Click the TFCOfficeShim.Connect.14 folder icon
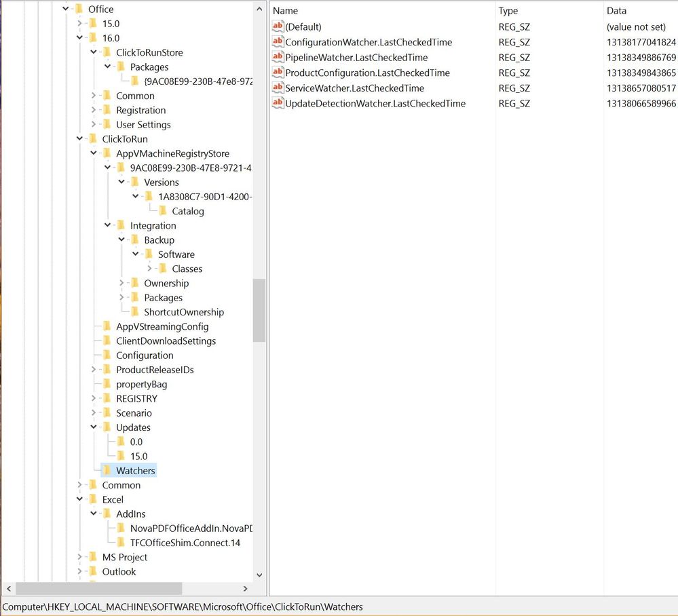Viewport: 678px width, 616px height. 121,543
